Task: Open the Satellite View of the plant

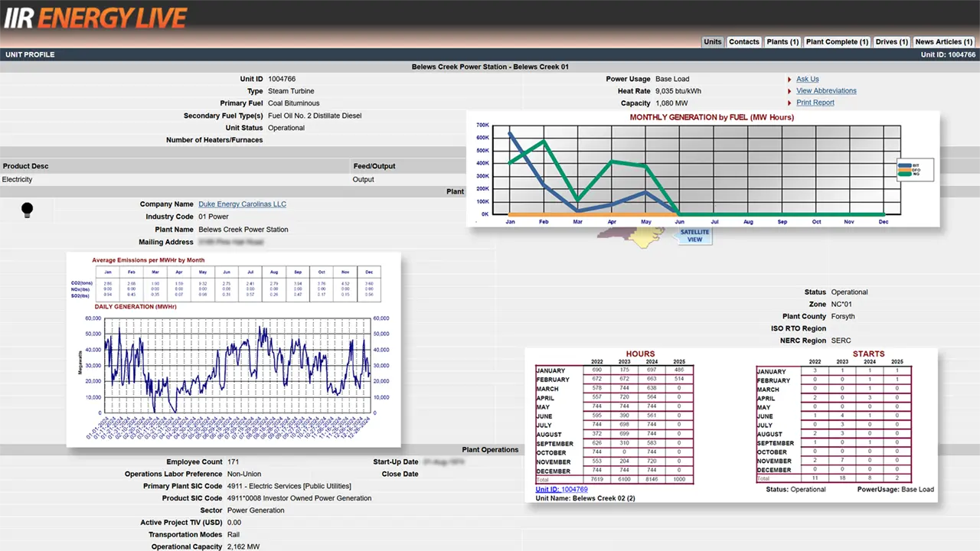Action: tap(693, 236)
